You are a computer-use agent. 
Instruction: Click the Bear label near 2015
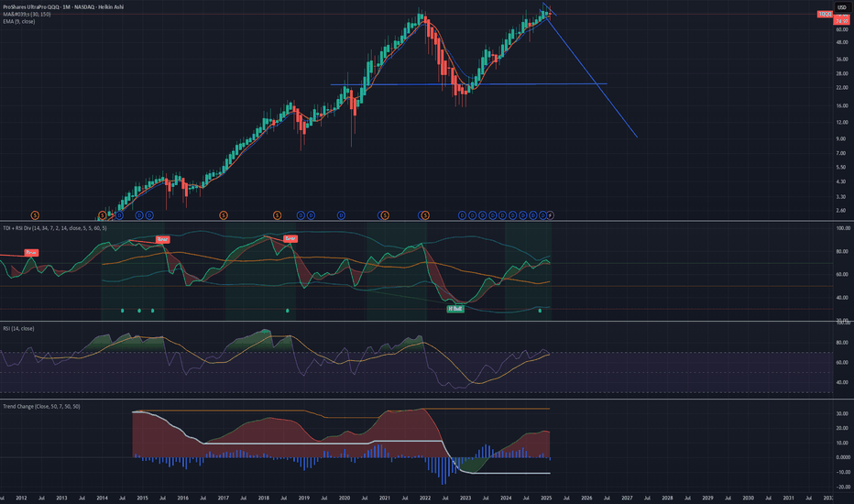(162, 239)
